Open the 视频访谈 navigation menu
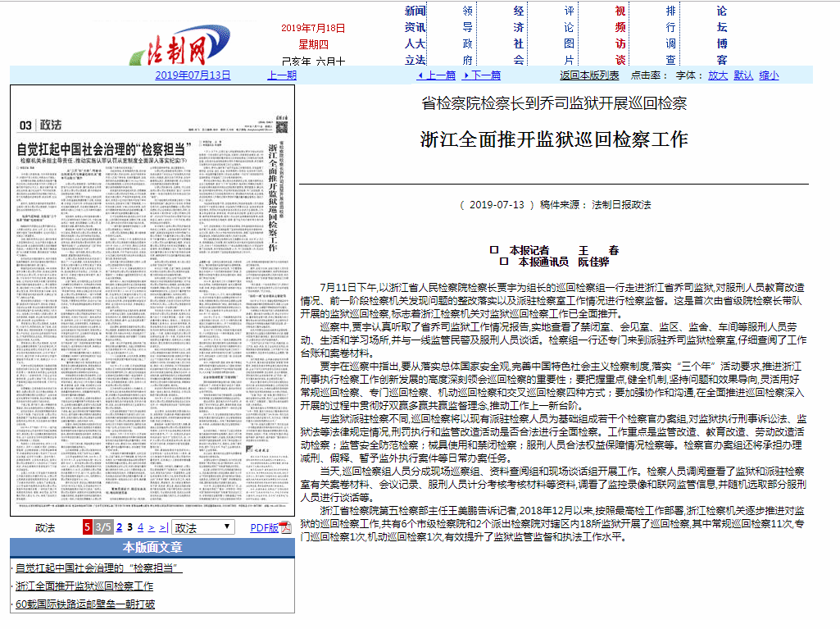 pyautogui.click(x=620, y=35)
